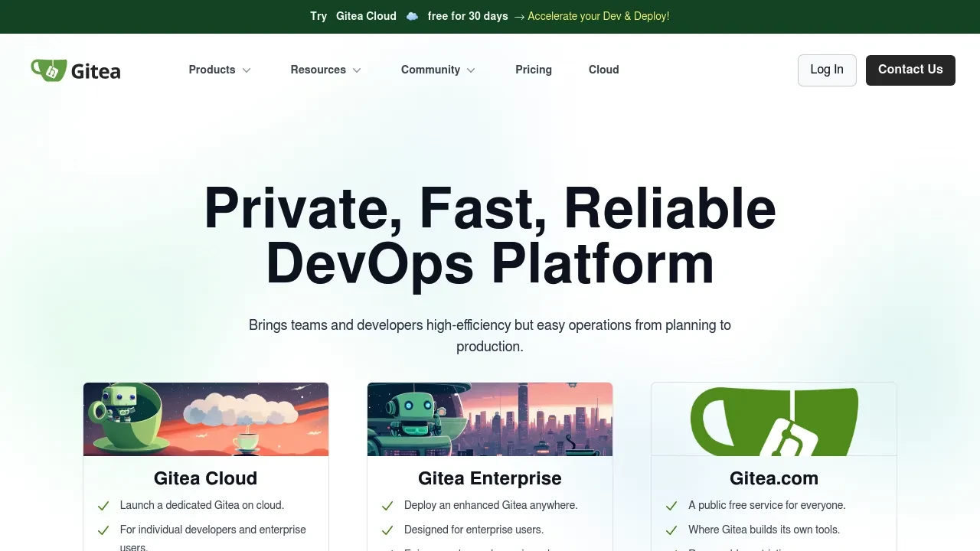Expand the Products dropdown chevron
Viewport: 980px width, 551px height.
(x=247, y=70)
